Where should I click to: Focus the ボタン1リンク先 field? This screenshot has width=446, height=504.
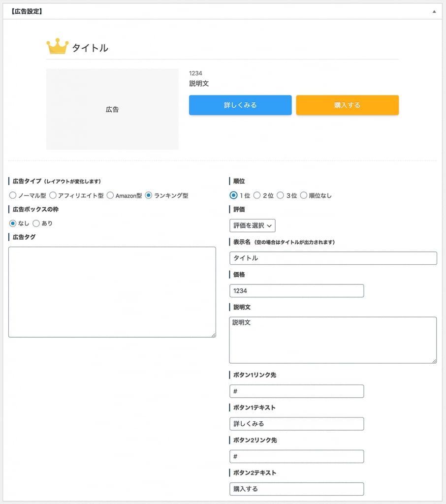297,391
